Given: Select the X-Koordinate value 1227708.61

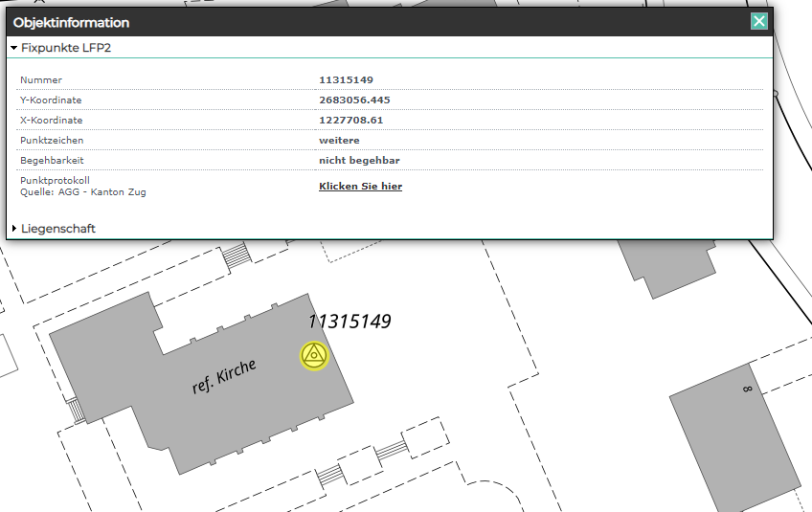Looking at the screenshot, I should 350,121.
